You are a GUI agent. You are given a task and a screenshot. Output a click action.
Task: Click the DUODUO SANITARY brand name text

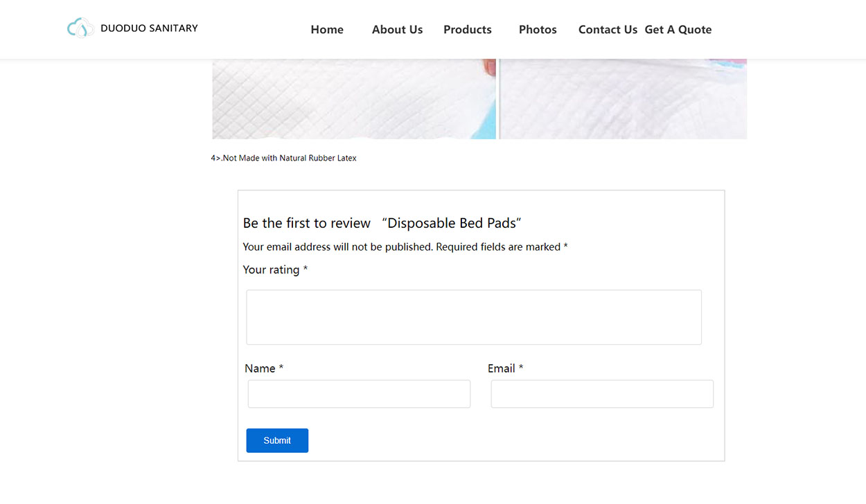(x=149, y=28)
